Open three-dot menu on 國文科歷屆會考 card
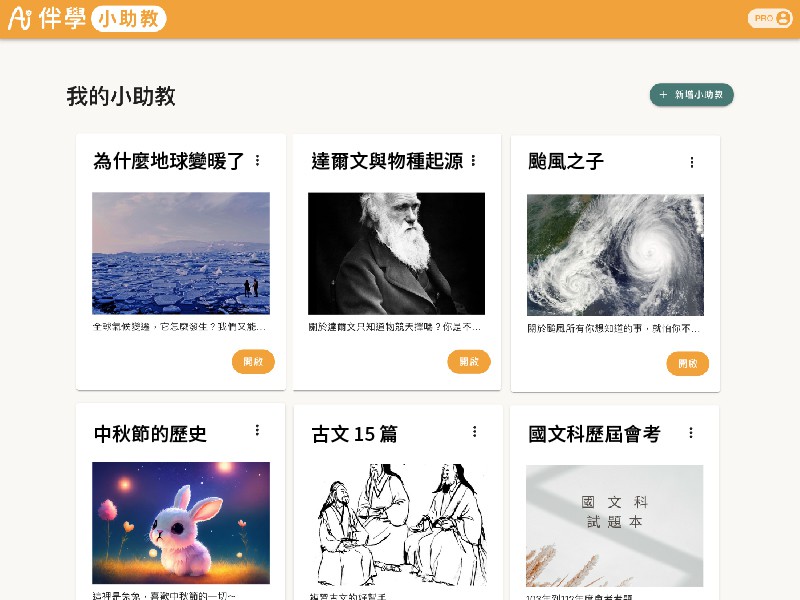The height and width of the screenshot is (600, 800). pos(691,433)
